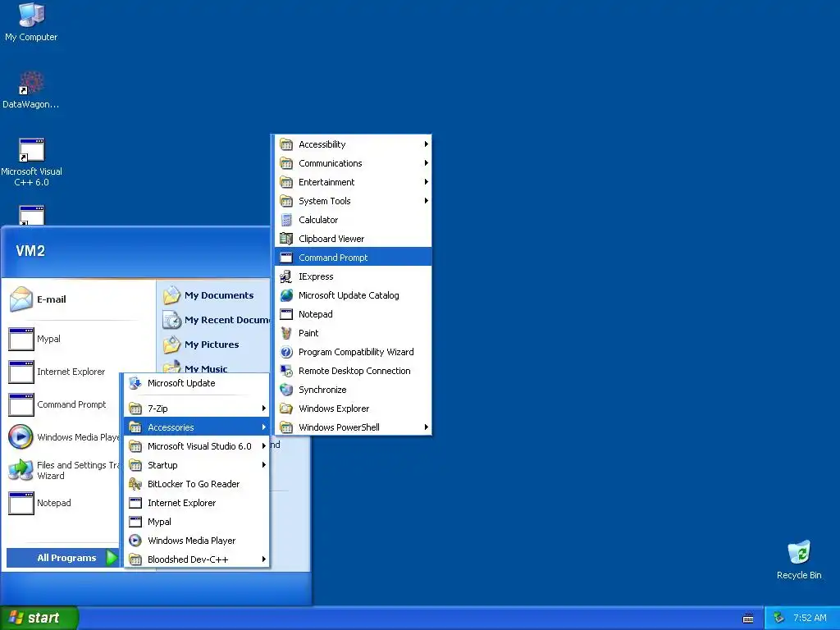Open BitLocker To Go Reader
Image resolution: width=840 pixels, height=630 pixels.
pos(197,484)
